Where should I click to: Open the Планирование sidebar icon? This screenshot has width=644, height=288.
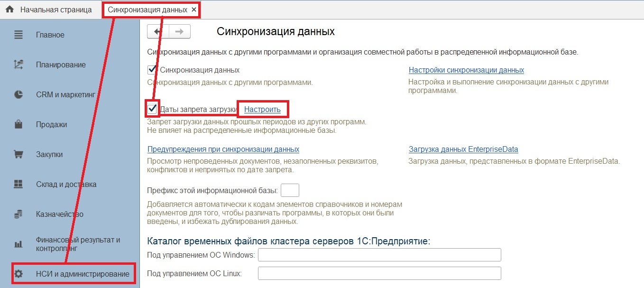tap(18, 65)
